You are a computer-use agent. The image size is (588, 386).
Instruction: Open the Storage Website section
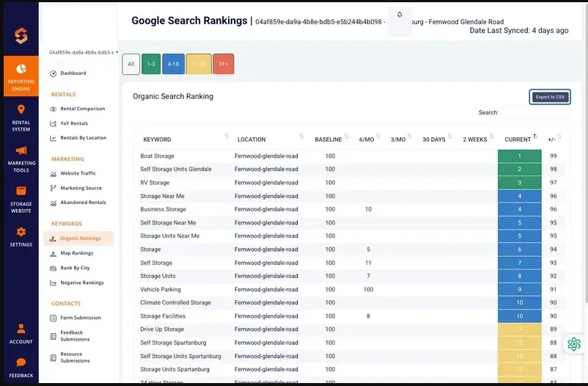tap(21, 200)
